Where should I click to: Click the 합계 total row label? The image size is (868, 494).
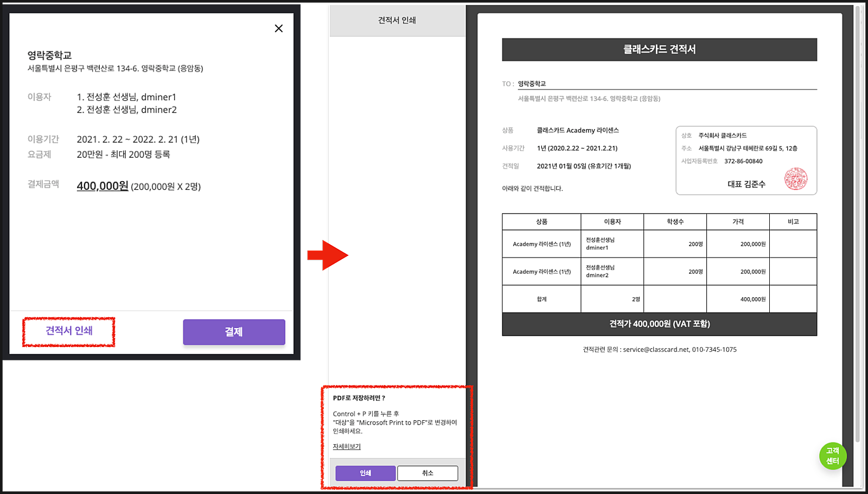541,299
